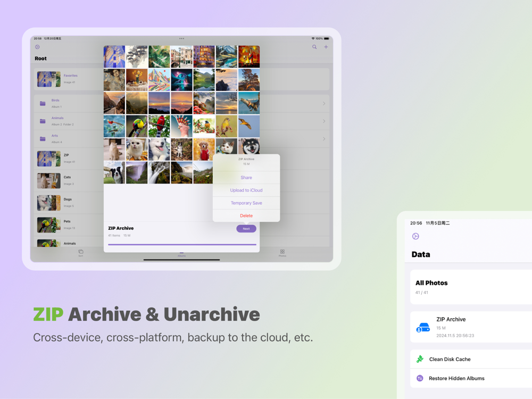The image size is (532, 399).
Task: Expand the Birds row chevron
Action: pyautogui.click(x=324, y=104)
